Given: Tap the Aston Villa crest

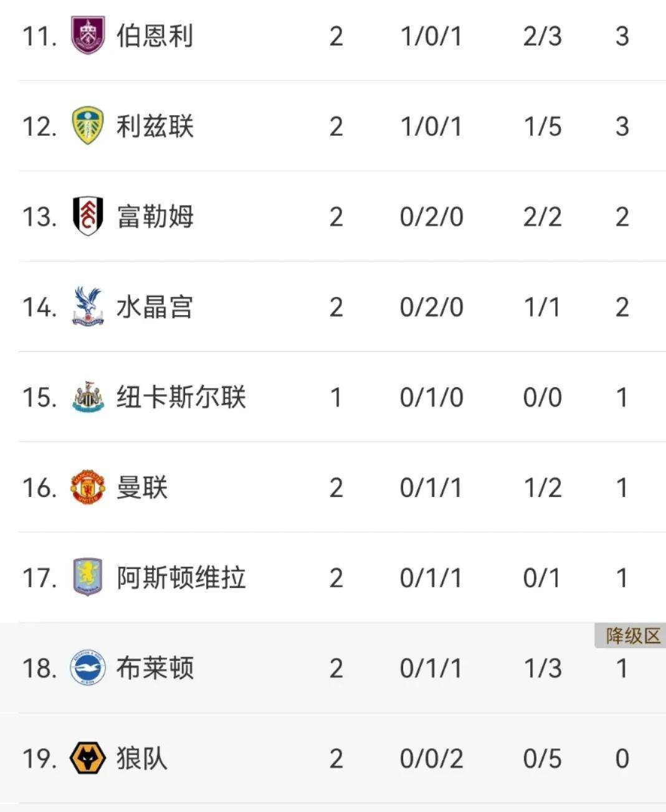Looking at the screenshot, I should click(88, 577).
